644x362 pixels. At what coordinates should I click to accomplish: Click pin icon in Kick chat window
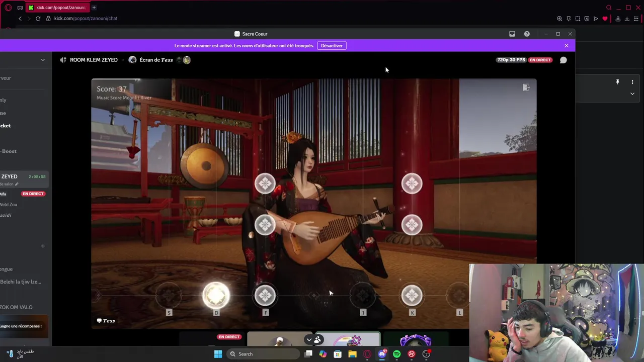617,82
